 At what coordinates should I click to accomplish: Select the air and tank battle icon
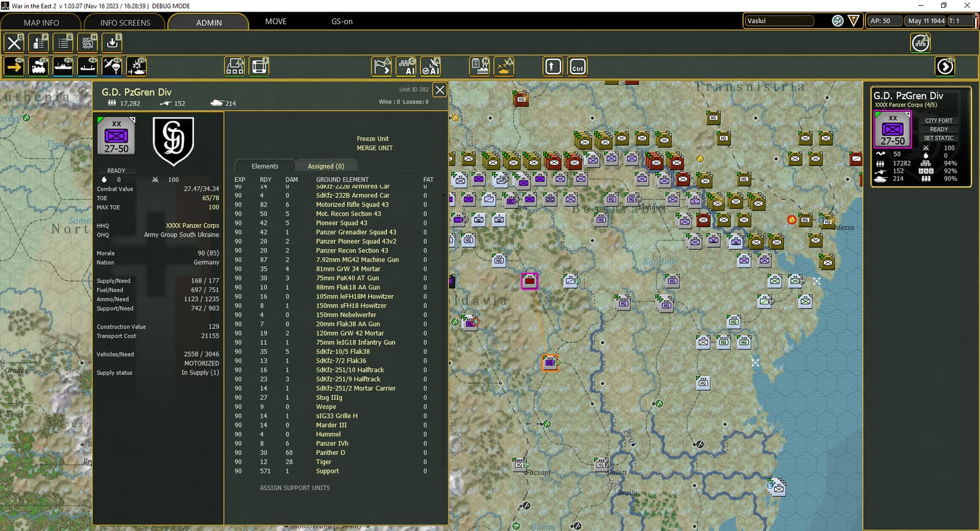coord(137,66)
